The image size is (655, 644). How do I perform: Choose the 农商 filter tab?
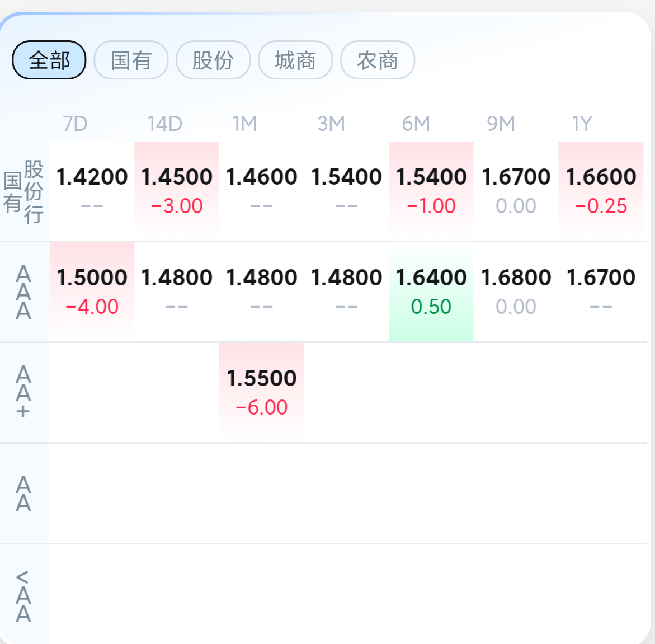[378, 60]
